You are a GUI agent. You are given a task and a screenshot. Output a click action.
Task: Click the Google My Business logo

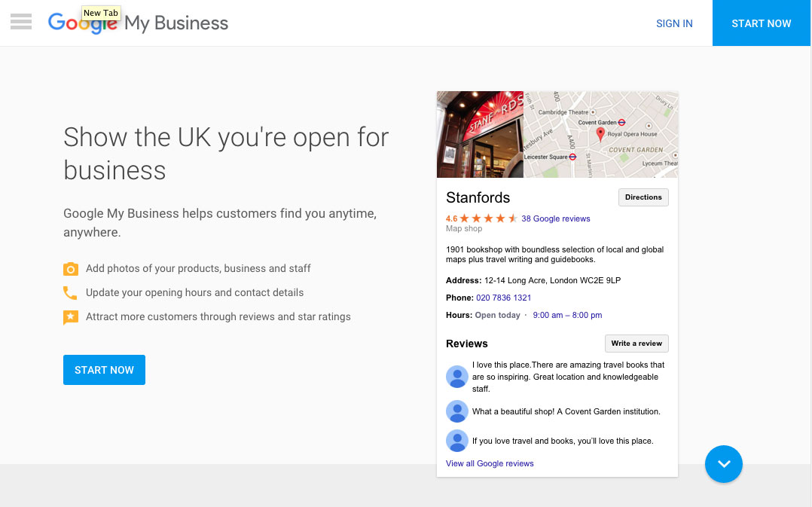point(138,23)
